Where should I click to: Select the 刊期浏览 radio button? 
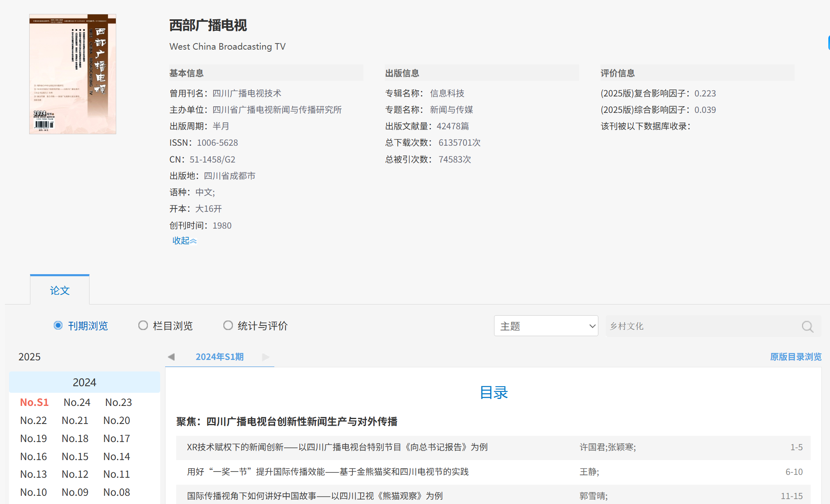(x=58, y=325)
